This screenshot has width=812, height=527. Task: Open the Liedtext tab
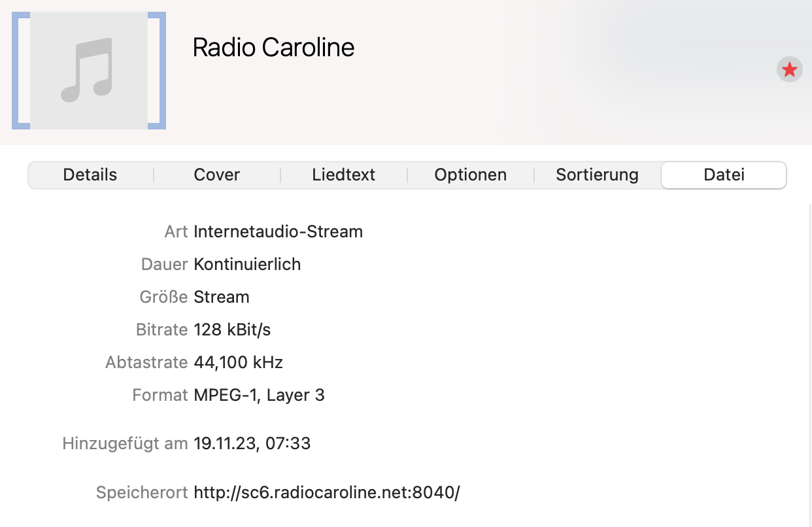(x=344, y=175)
